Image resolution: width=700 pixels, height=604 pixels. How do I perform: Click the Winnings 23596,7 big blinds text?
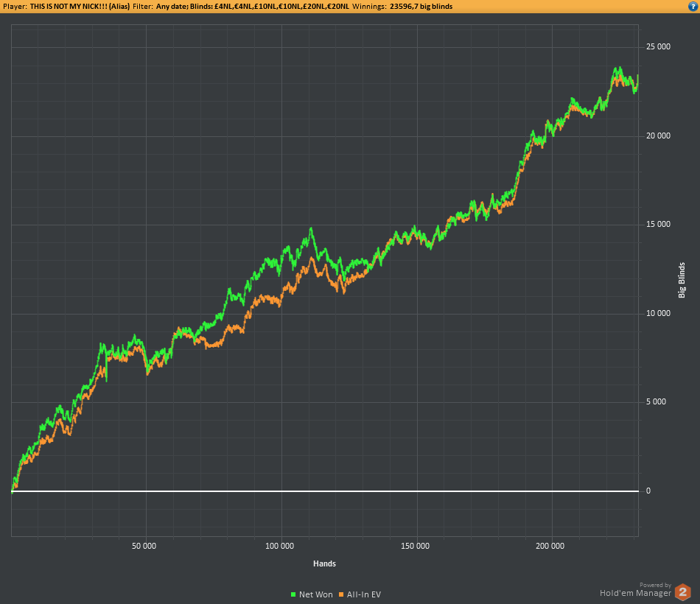tap(402, 7)
